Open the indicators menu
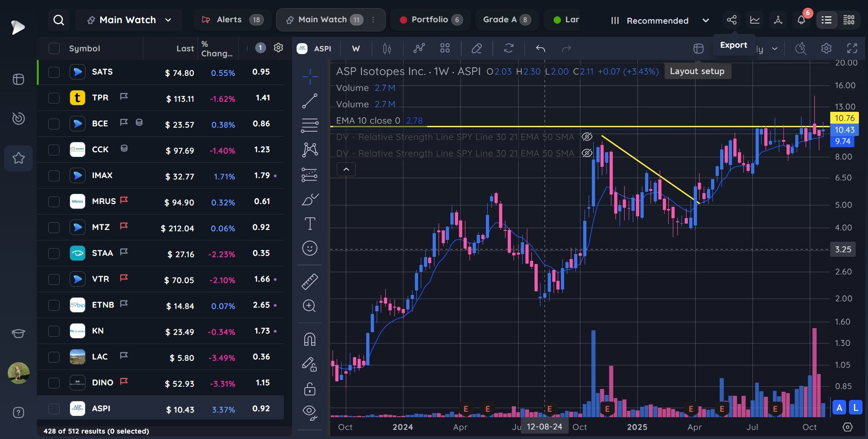 [x=419, y=49]
